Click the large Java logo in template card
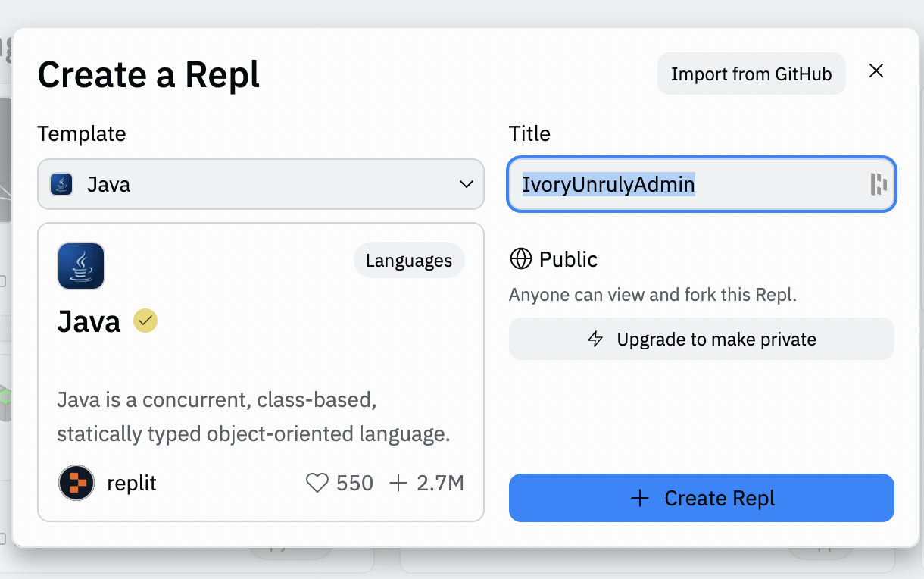This screenshot has height=579, width=924. point(81,266)
